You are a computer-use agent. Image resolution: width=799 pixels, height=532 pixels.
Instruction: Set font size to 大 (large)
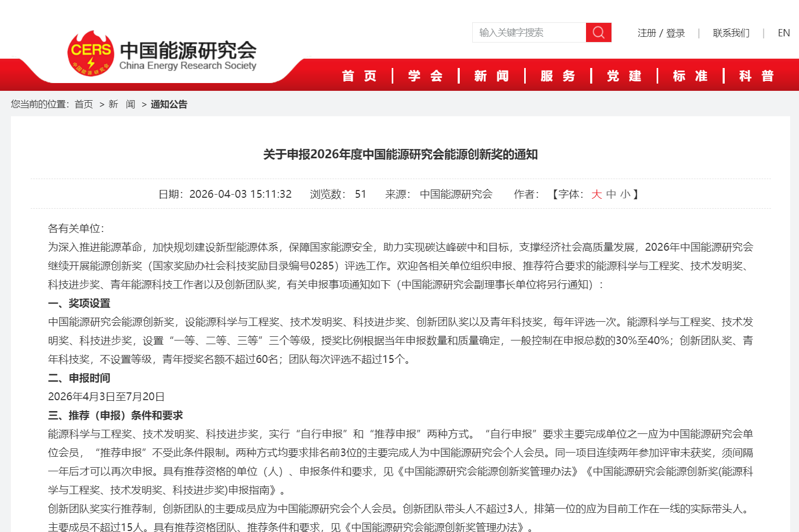(596, 194)
